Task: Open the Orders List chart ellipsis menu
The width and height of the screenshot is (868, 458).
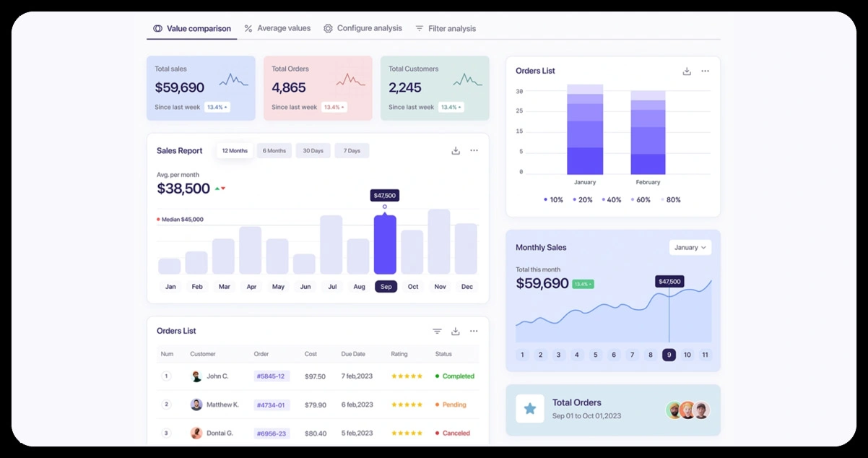Action: [705, 71]
